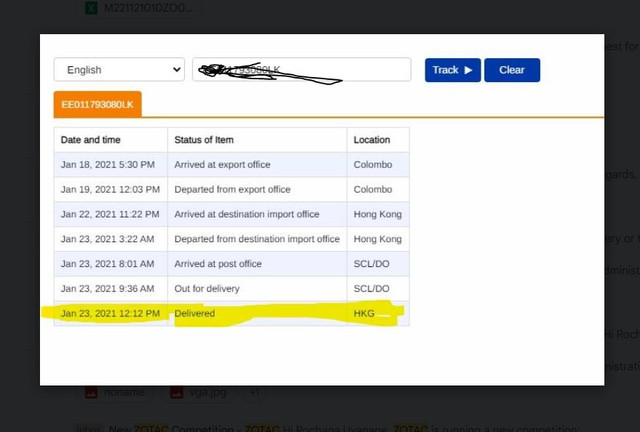Click the 'Jan 19, 2021 12:03 PM' cell
This screenshot has height=432, width=640.
tap(110, 189)
